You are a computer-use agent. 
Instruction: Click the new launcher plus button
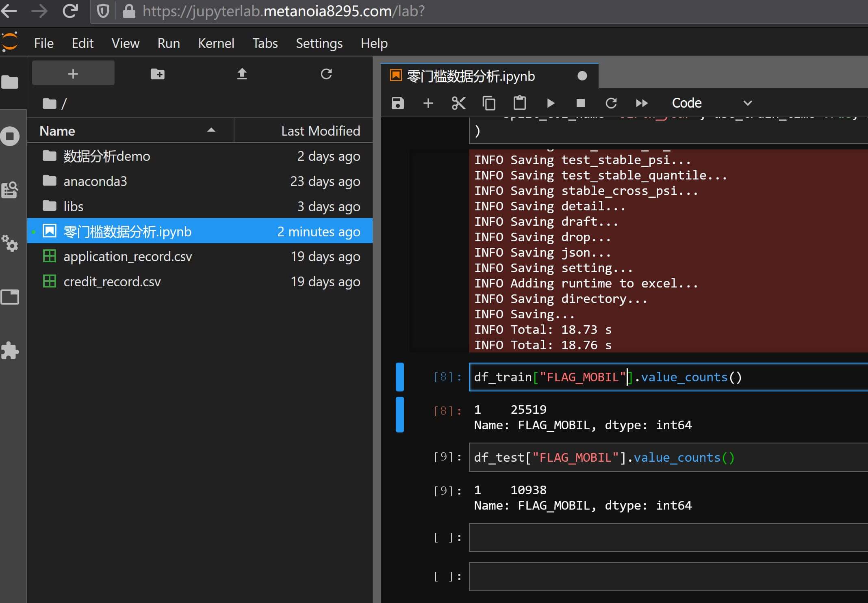click(x=73, y=73)
